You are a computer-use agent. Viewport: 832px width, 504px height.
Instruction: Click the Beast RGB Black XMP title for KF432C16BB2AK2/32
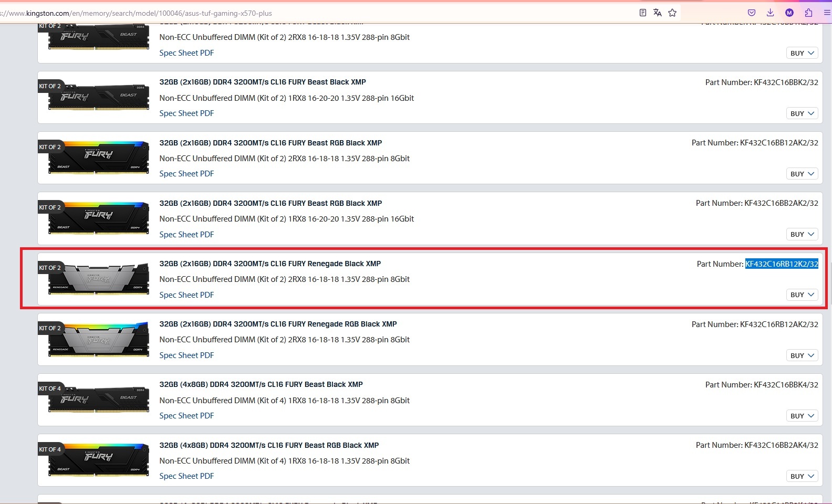[271, 203]
